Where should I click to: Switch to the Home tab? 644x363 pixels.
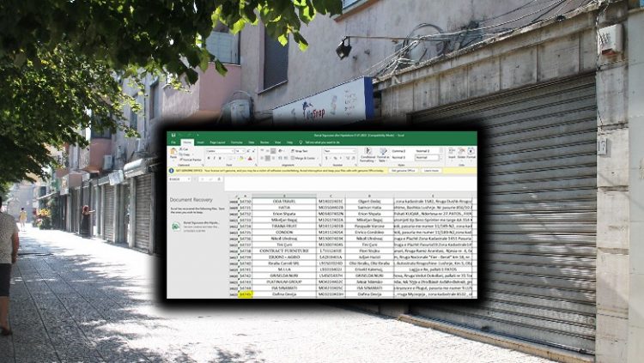point(187,142)
